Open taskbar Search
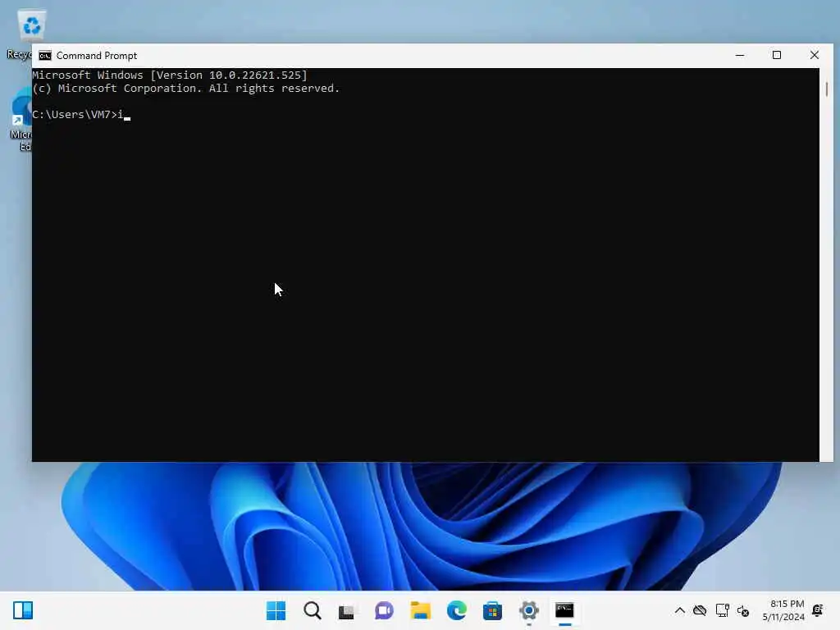The height and width of the screenshot is (630, 840). coord(313,610)
